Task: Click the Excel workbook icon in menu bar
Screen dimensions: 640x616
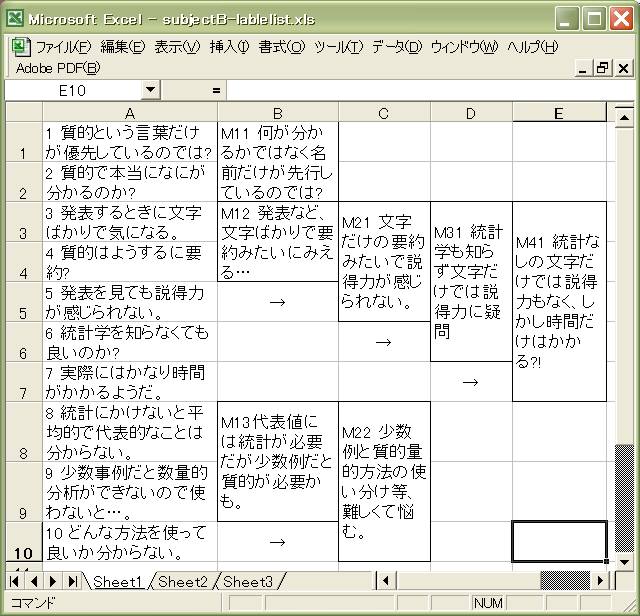Action: pyautogui.click(x=21, y=47)
